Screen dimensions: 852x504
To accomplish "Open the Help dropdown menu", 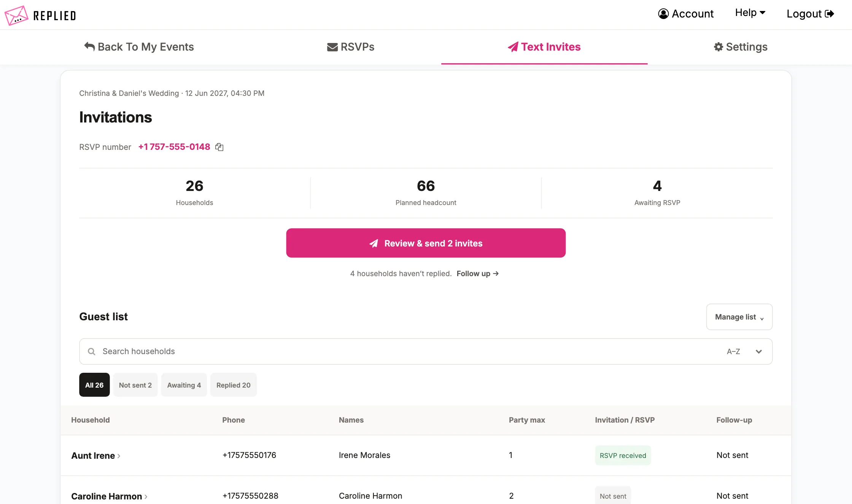I will pyautogui.click(x=750, y=13).
